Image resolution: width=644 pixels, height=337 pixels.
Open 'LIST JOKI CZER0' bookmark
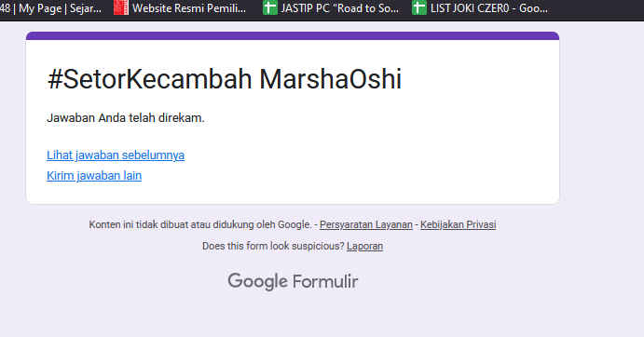click(x=480, y=8)
